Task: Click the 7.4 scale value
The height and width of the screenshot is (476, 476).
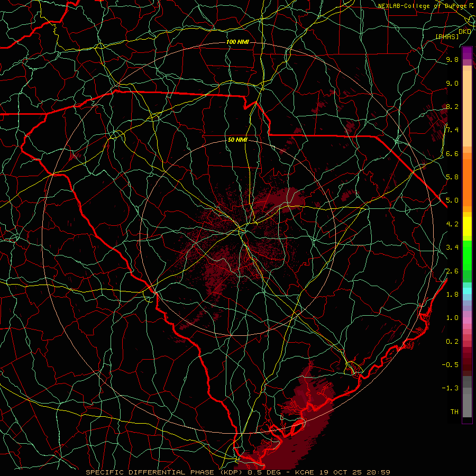Action: 452,130
